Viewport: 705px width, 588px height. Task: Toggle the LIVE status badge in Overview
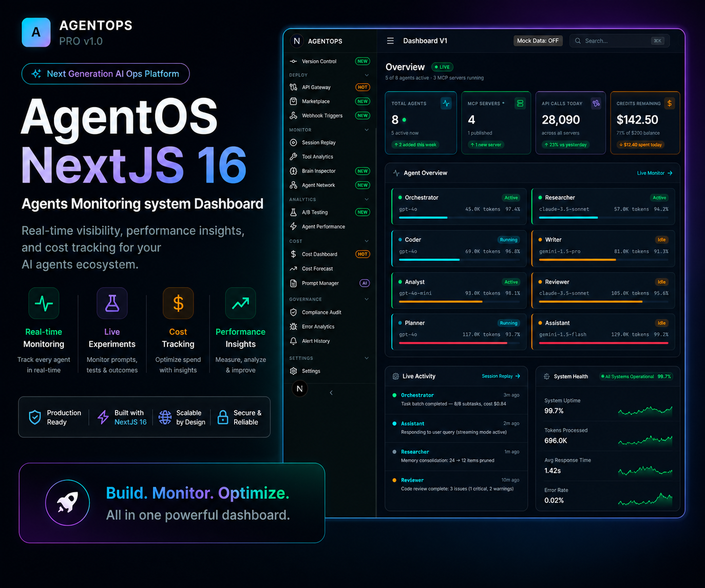442,67
